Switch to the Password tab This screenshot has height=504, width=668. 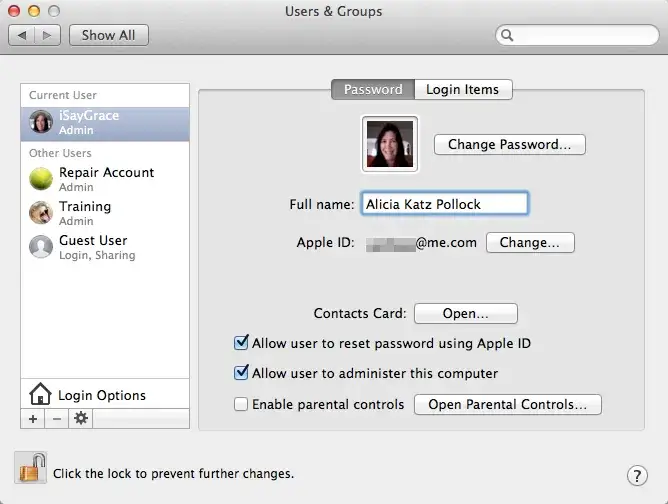pos(373,89)
